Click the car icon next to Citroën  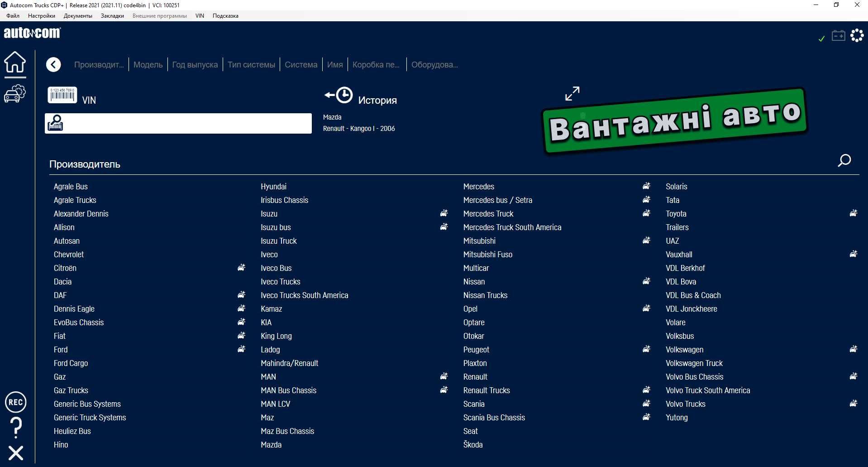(x=242, y=268)
